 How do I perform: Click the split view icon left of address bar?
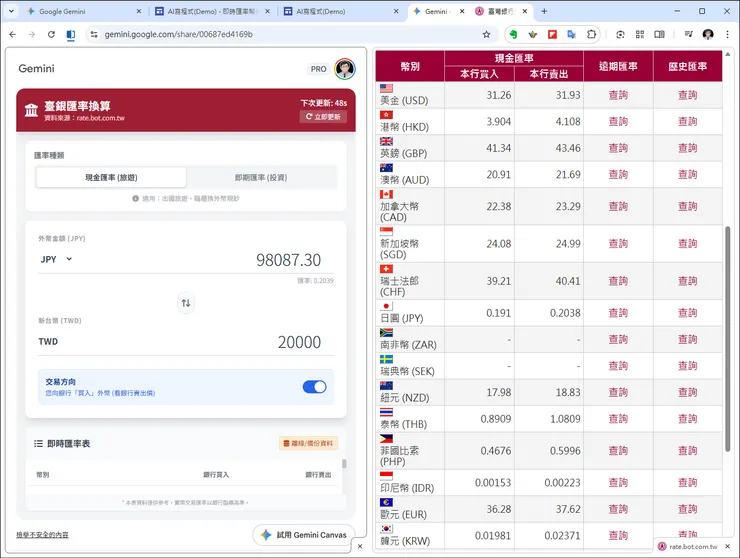pos(71,34)
